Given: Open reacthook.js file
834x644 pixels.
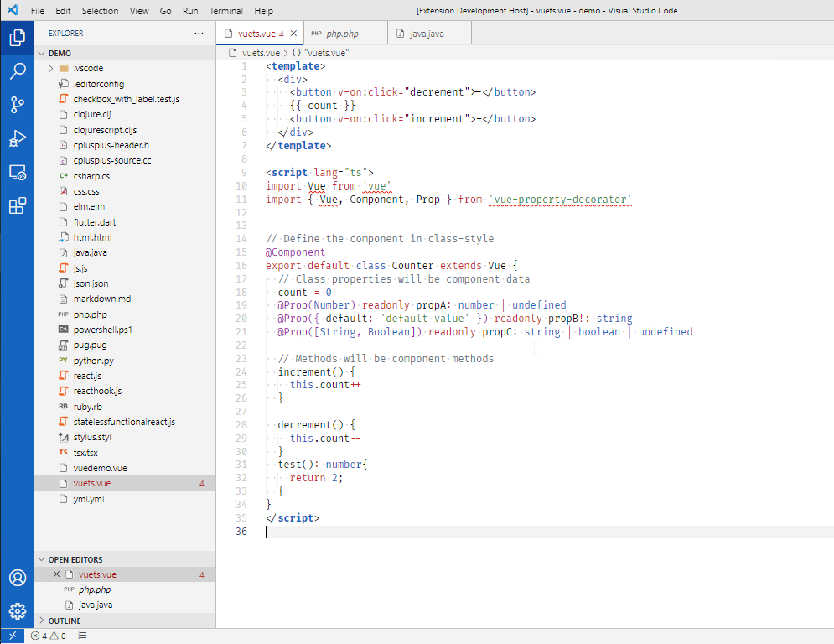Looking at the screenshot, I should [125, 391].
